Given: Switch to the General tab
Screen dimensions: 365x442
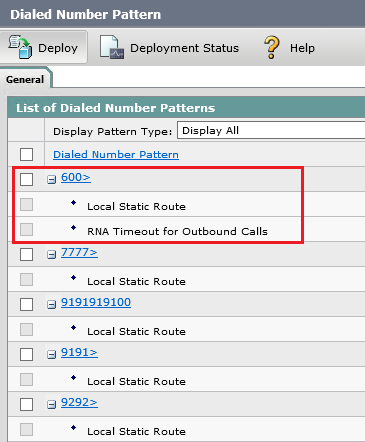Looking at the screenshot, I should [x=25, y=80].
